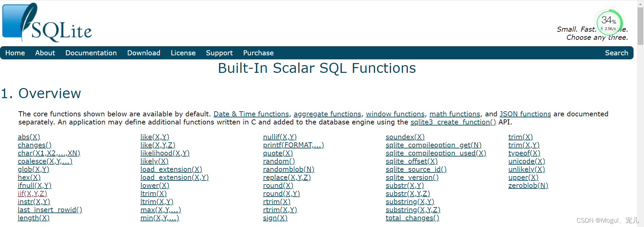This screenshot has width=644, height=227.
Task: Open the Support menu item
Action: [x=219, y=53]
